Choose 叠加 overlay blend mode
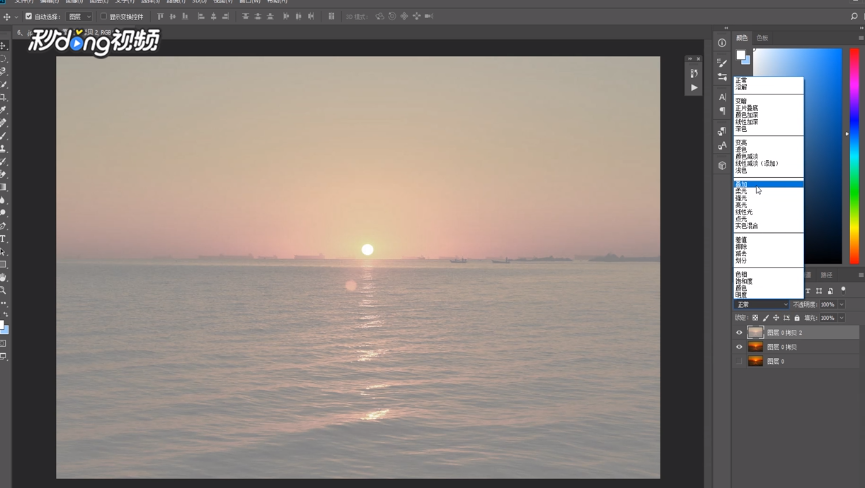The height and width of the screenshot is (488, 865). (768, 184)
